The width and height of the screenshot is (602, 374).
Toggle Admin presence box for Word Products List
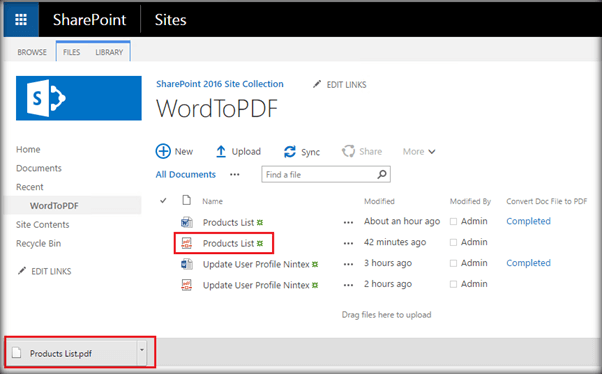[x=453, y=222]
